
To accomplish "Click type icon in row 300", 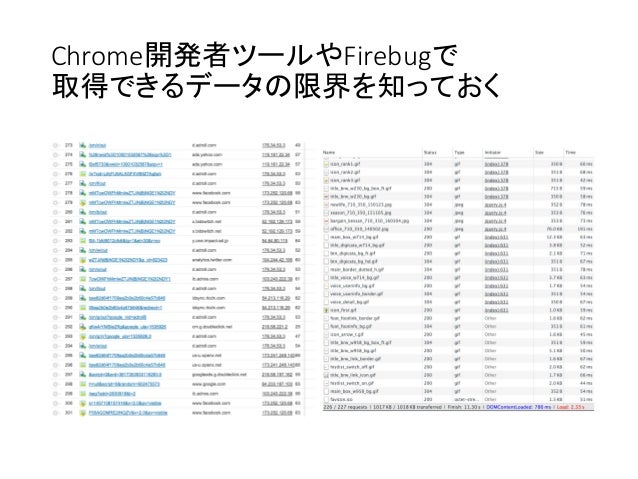I will tap(83, 403).
